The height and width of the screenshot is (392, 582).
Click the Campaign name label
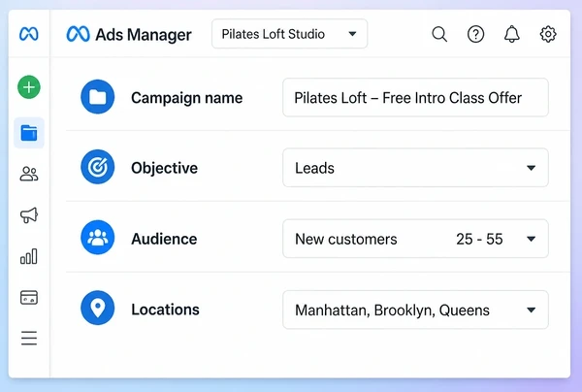(186, 98)
